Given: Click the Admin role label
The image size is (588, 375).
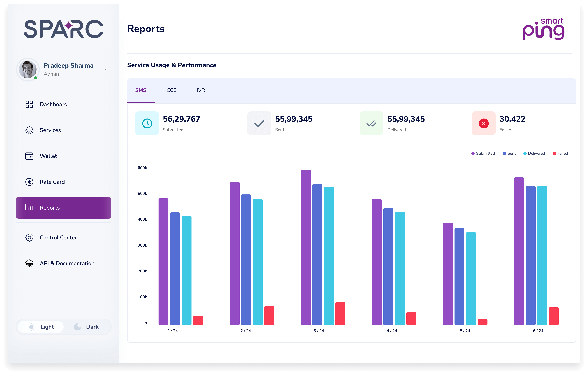Looking at the screenshot, I should (51, 74).
